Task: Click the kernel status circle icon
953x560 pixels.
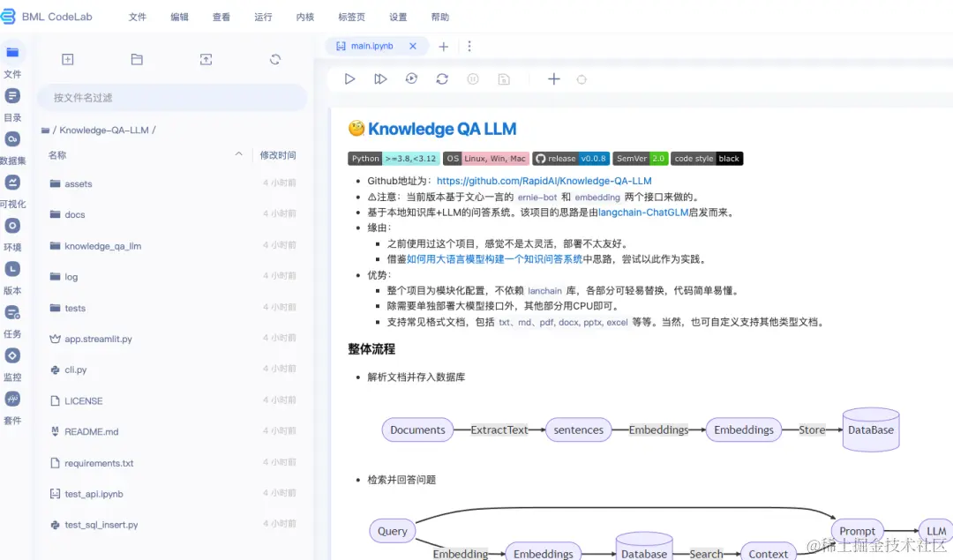Action: tap(582, 79)
